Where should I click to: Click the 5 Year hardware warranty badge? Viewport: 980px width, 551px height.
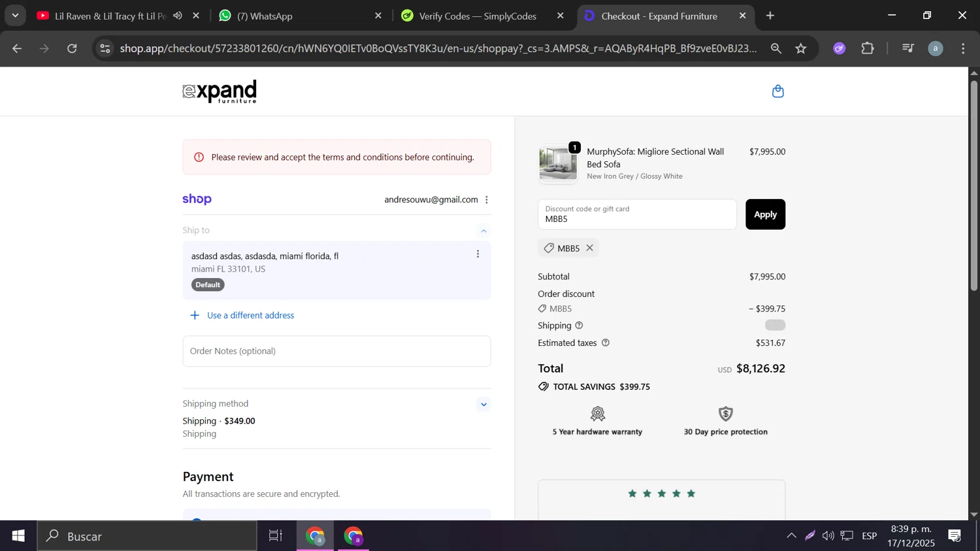tap(597, 421)
